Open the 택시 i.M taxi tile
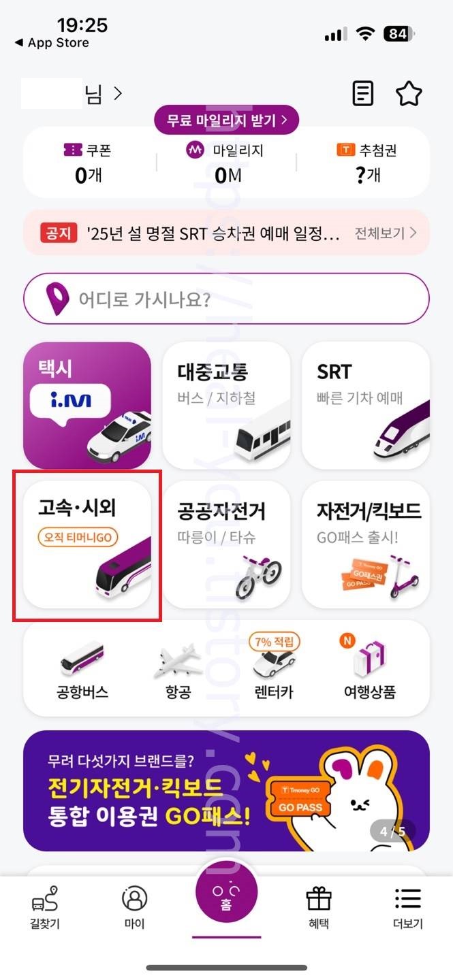The height and width of the screenshot is (980, 453). pos(87,405)
